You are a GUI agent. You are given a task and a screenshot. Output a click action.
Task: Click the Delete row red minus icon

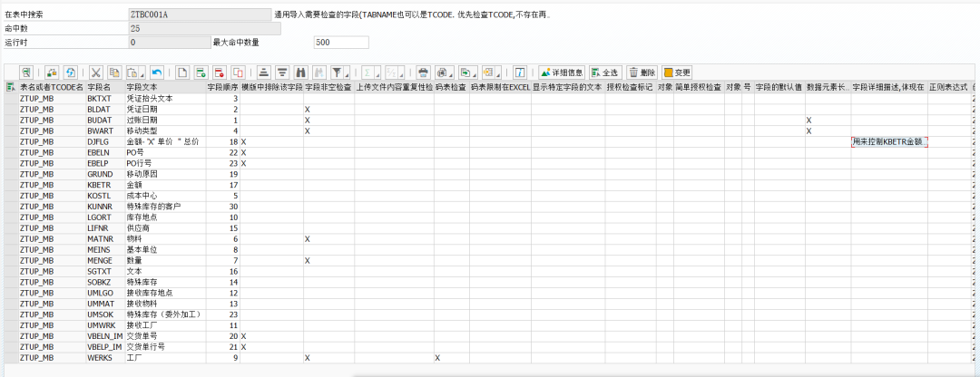[x=219, y=72]
